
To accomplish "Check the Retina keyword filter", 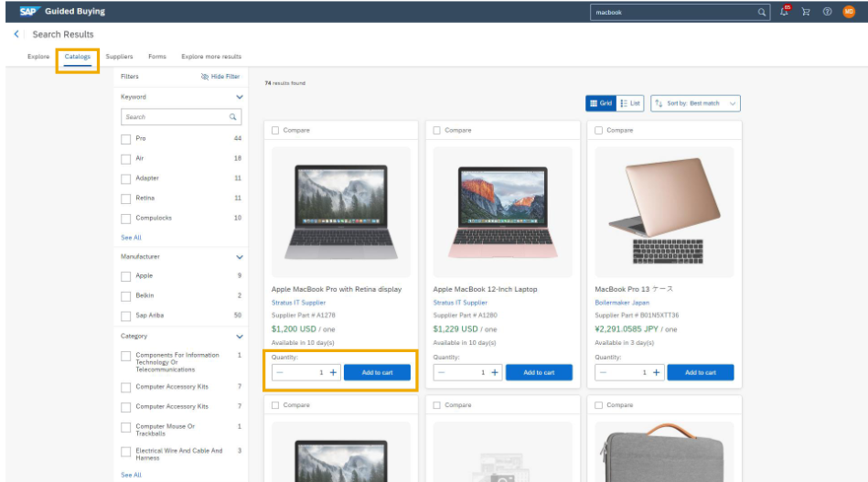I will (x=125, y=198).
